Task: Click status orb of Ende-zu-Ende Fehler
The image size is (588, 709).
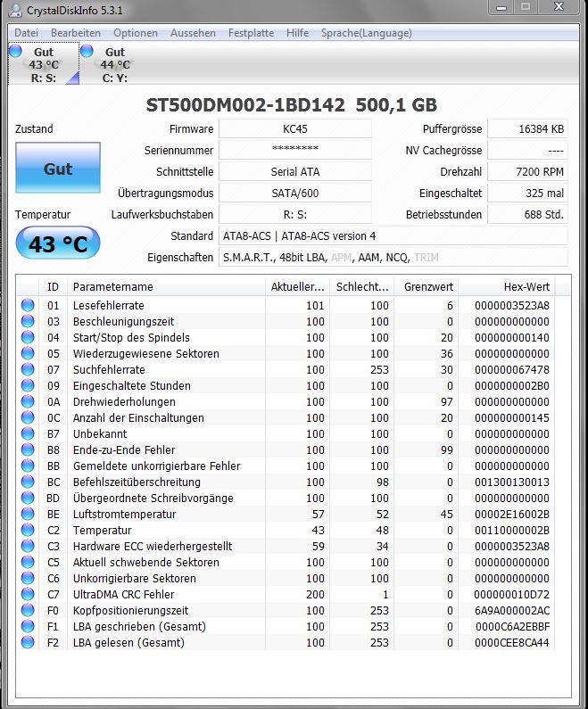Action: coord(28,449)
